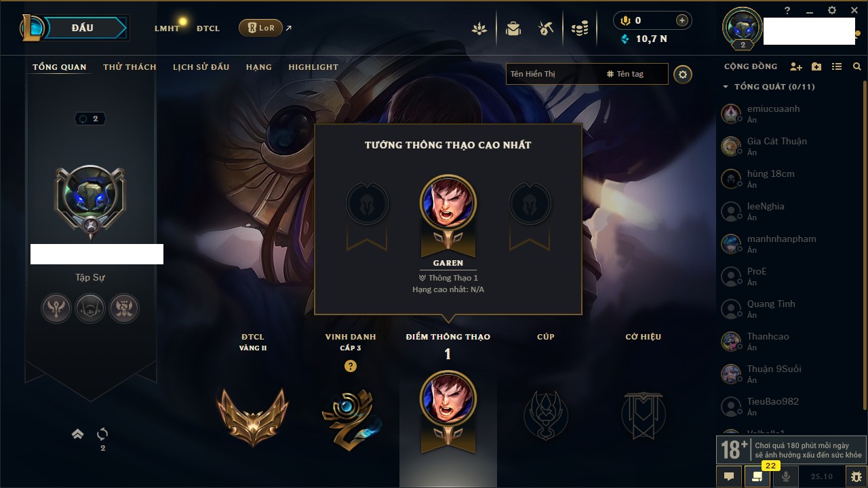Open the Loot crafting icon
The width and height of the screenshot is (868, 488).
[x=546, y=28]
